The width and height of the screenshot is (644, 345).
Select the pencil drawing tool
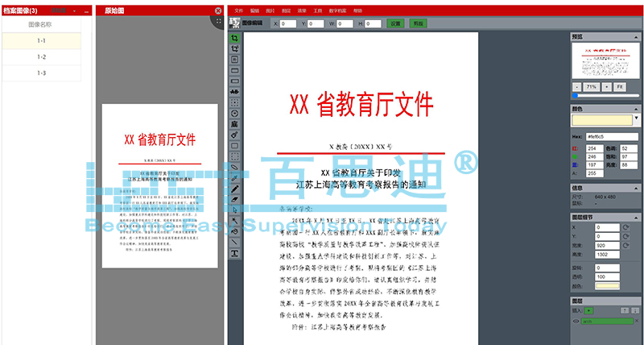coord(234,188)
